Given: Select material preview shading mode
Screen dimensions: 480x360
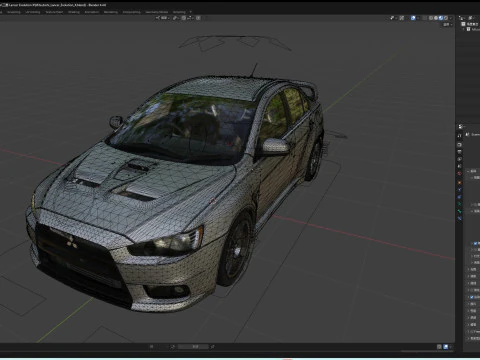Looking at the screenshot, I should click(x=441, y=18).
